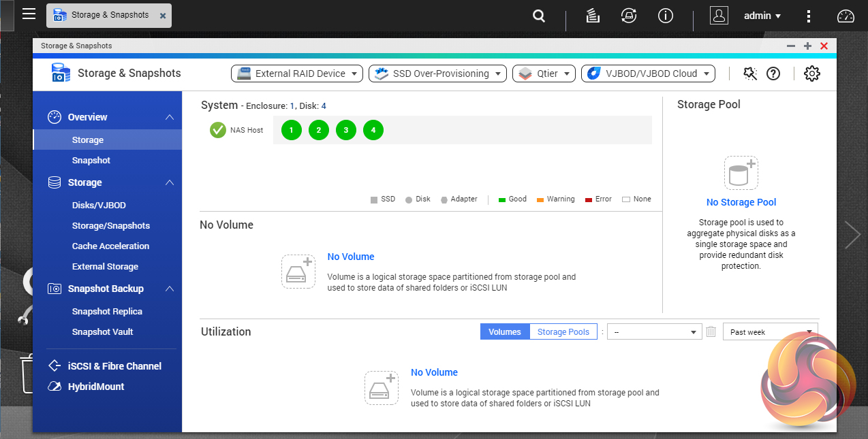The height and width of the screenshot is (439, 868).
Task: Click the trash delete icon in Utilization
Action: (x=711, y=331)
